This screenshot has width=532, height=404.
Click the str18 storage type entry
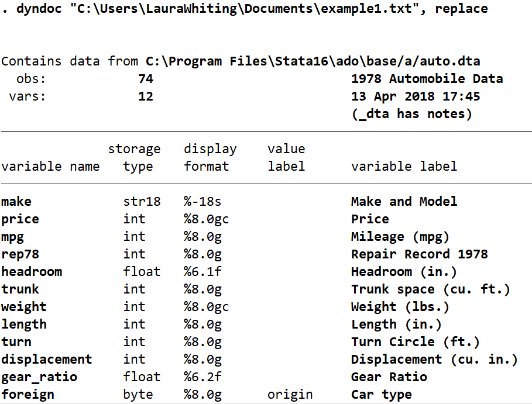pos(142,202)
